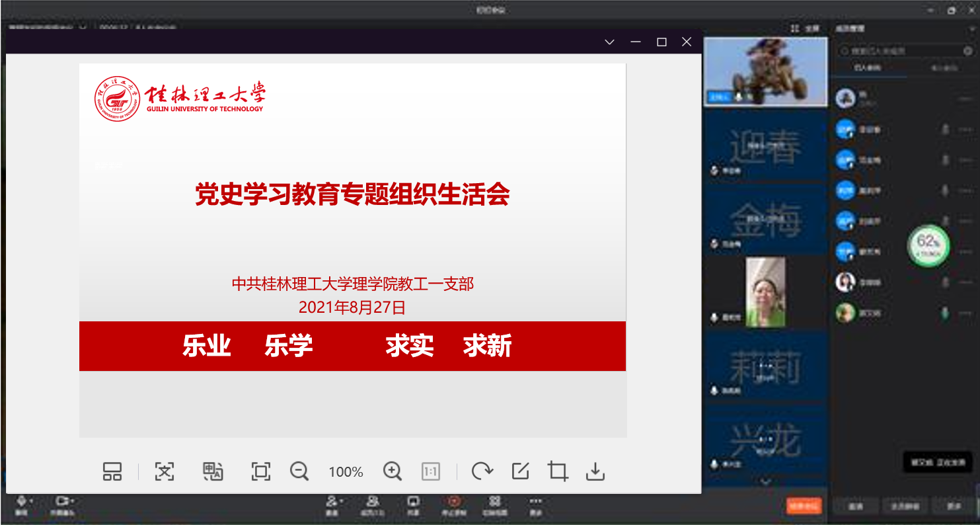Image resolution: width=980 pixels, height=525 pixels.
Task: Expand the microphone options arrow
Action: (31, 501)
